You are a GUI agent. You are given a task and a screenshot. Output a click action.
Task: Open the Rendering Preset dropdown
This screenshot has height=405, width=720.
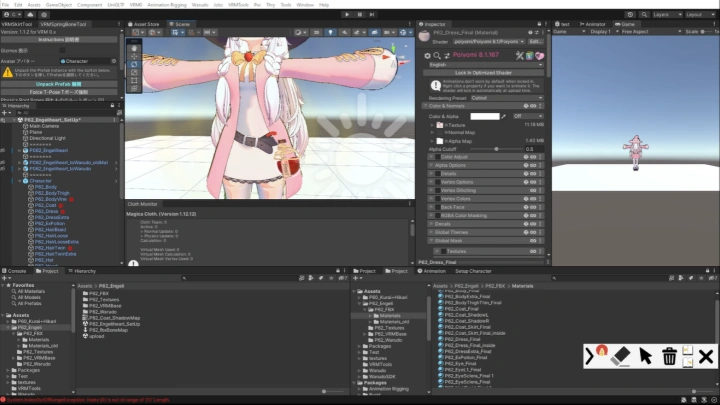[x=505, y=98]
